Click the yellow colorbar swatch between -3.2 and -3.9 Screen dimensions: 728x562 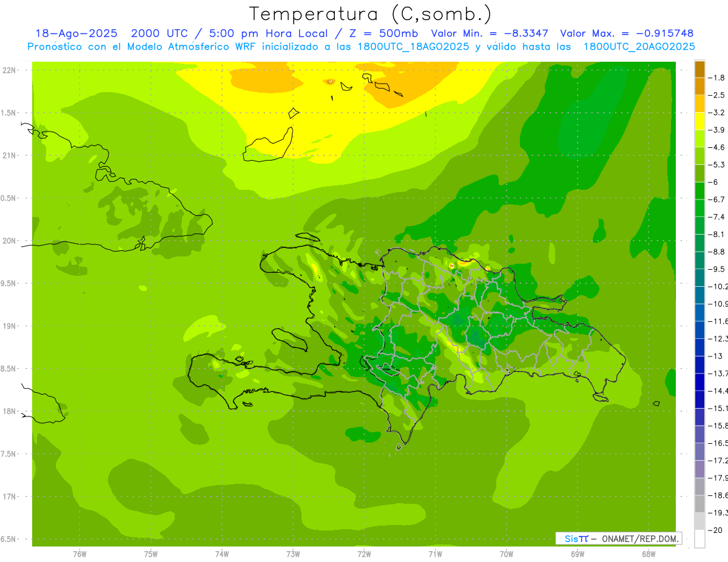[x=700, y=121]
